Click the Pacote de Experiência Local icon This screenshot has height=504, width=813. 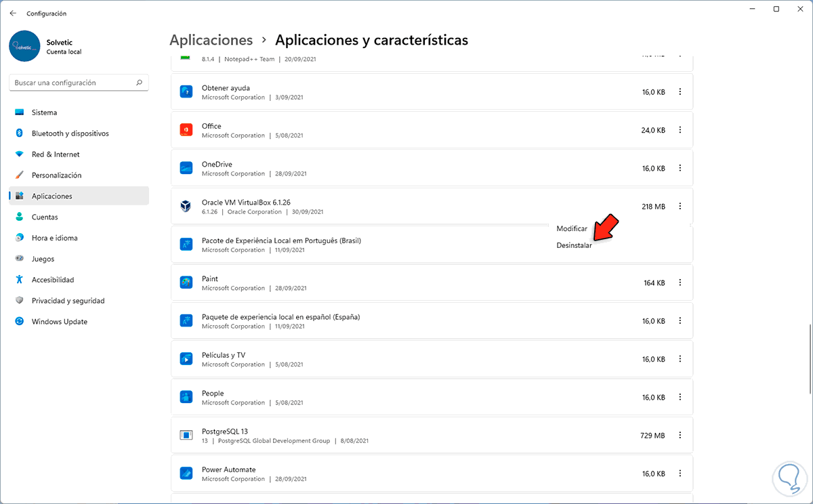pos(186,245)
